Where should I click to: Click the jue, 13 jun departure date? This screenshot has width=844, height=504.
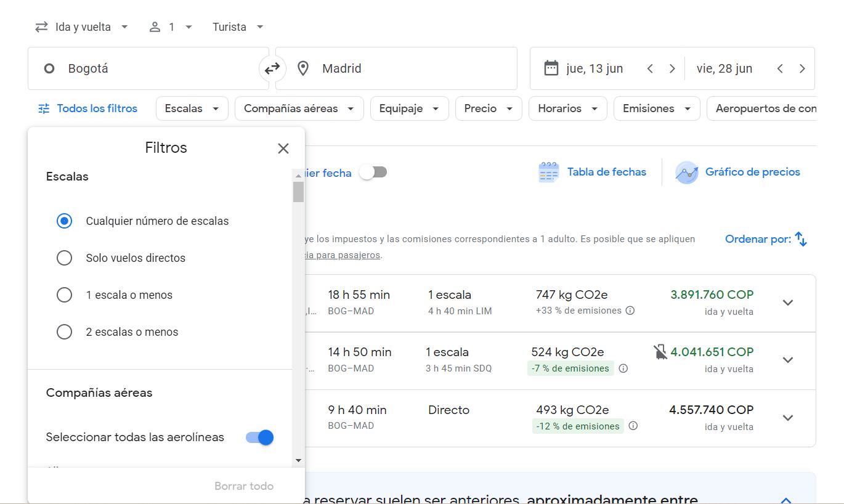pyautogui.click(x=594, y=68)
